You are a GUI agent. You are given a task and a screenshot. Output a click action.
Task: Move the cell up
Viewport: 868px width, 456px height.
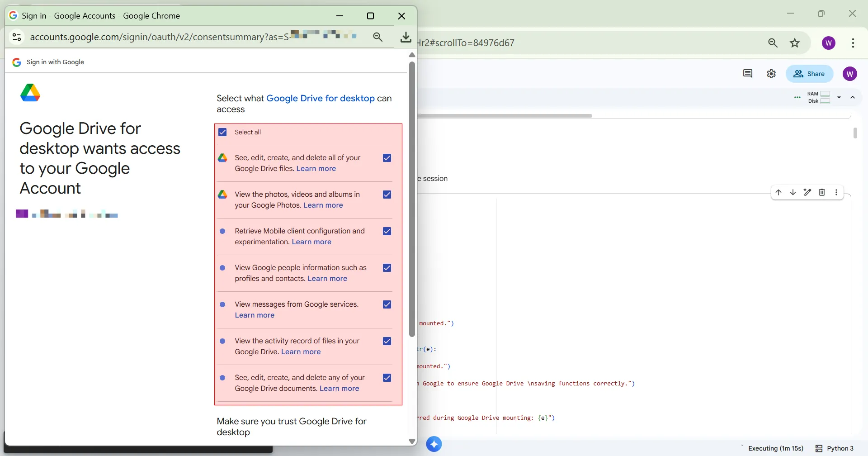tap(778, 192)
